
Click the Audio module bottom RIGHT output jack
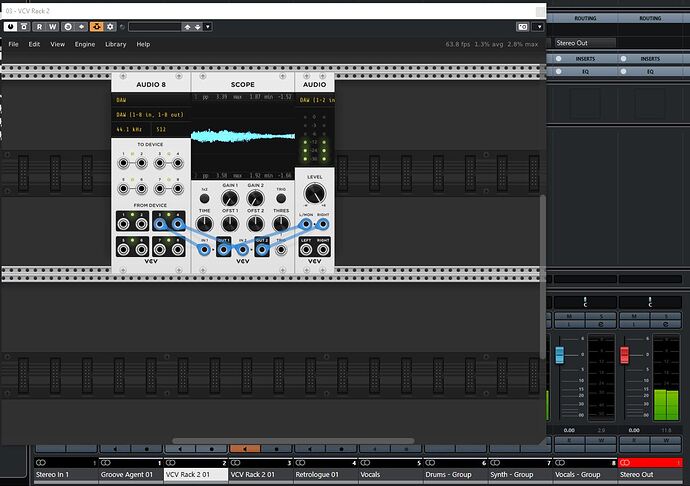pos(323,250)
